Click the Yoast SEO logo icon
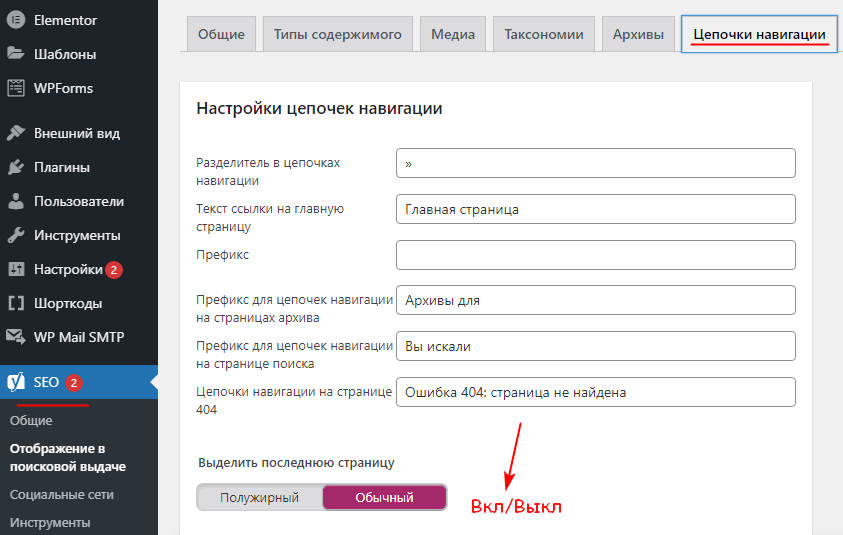The image size is (843, 535). 16,382
